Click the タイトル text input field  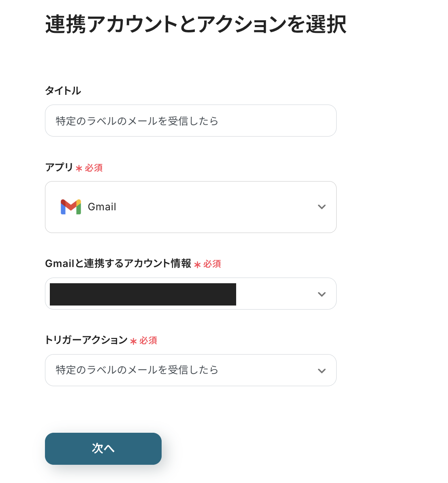(190, 121)
